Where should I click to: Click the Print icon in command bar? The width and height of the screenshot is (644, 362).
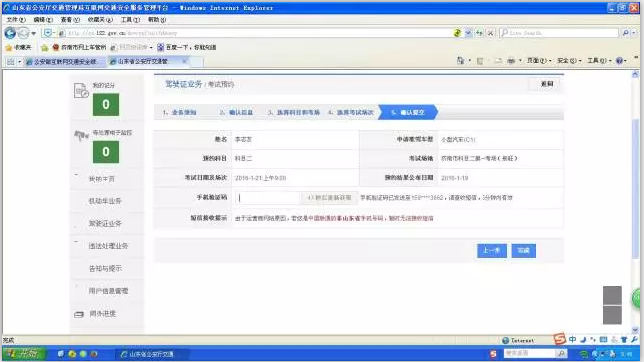(x=511, y=61)
